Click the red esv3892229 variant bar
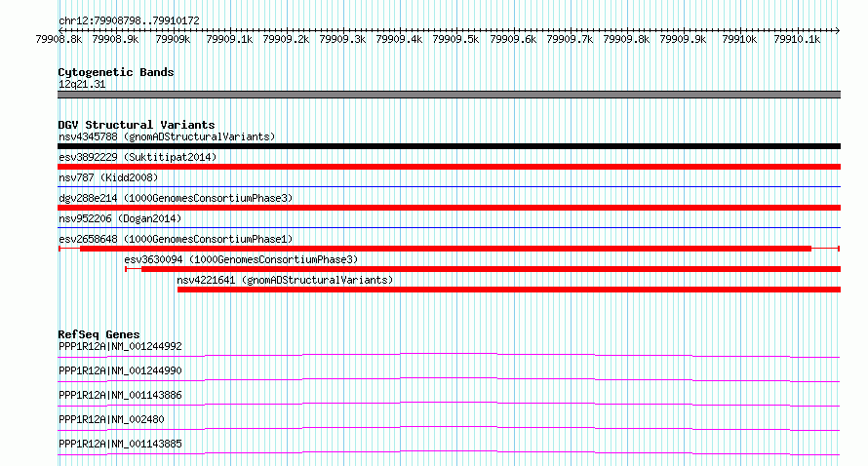This screenshot has width=868, height=466. pyautogui.click(x=449, y=167)
